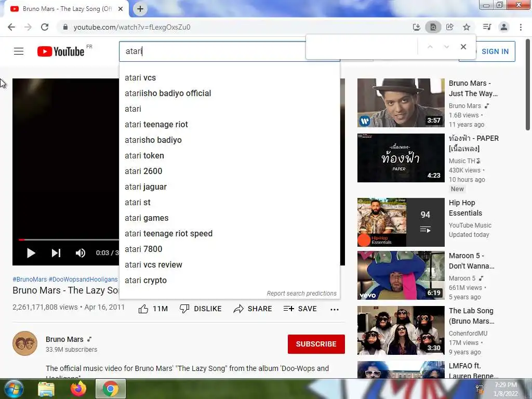Select suggestion 'atari vcs review'

click(x=229, y=264)
